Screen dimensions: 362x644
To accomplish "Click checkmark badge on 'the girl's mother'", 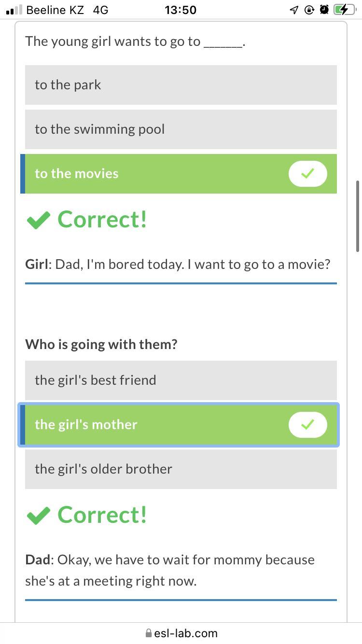I will click(307, 425).
